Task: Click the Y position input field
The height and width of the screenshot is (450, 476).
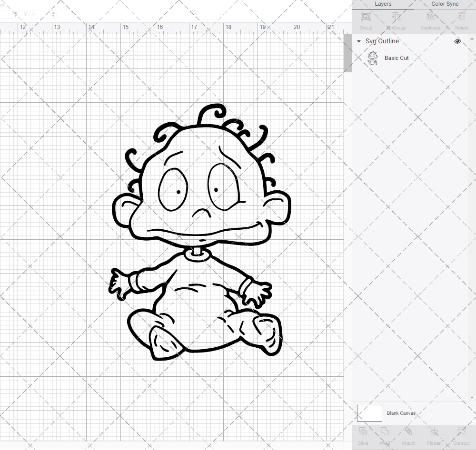Action: point(40,14)
